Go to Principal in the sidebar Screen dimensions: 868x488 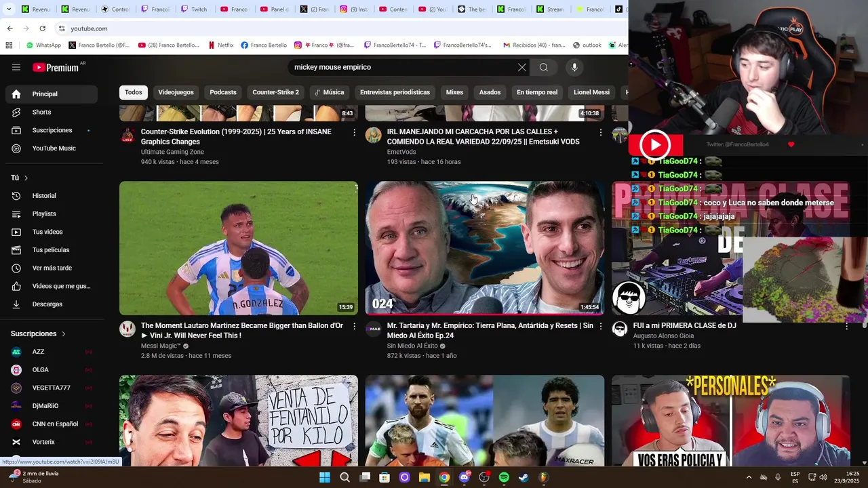tap(52, 94)
